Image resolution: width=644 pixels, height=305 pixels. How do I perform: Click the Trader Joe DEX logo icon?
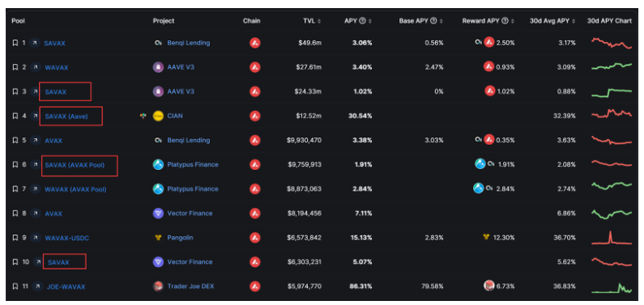(x=158, y=286)
